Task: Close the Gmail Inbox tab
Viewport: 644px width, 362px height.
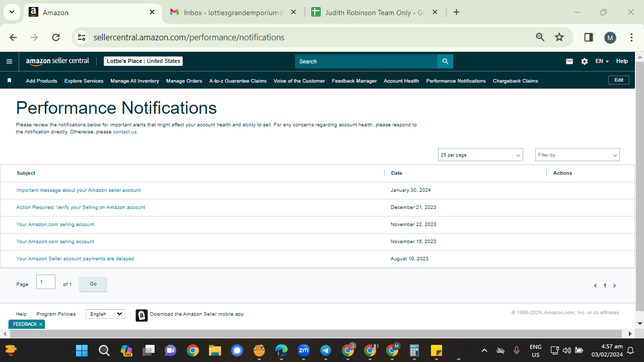Action: (x=294, y=12)
